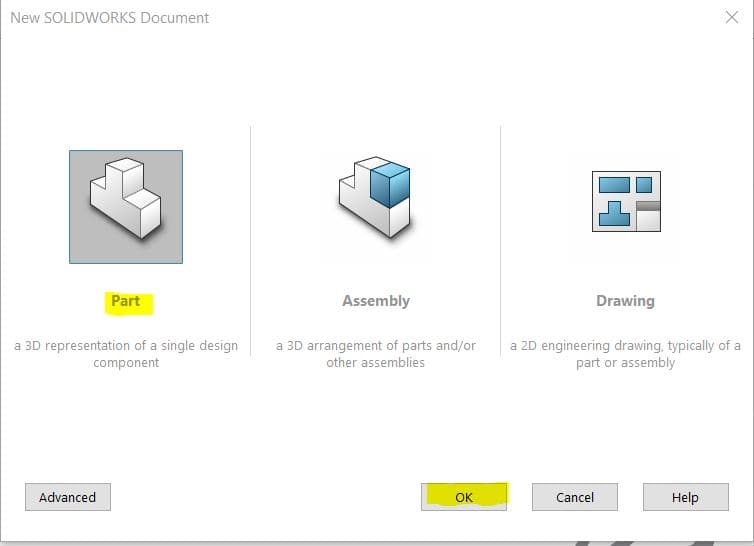Click the Drawing description about 2D engineering drawing

625,354
